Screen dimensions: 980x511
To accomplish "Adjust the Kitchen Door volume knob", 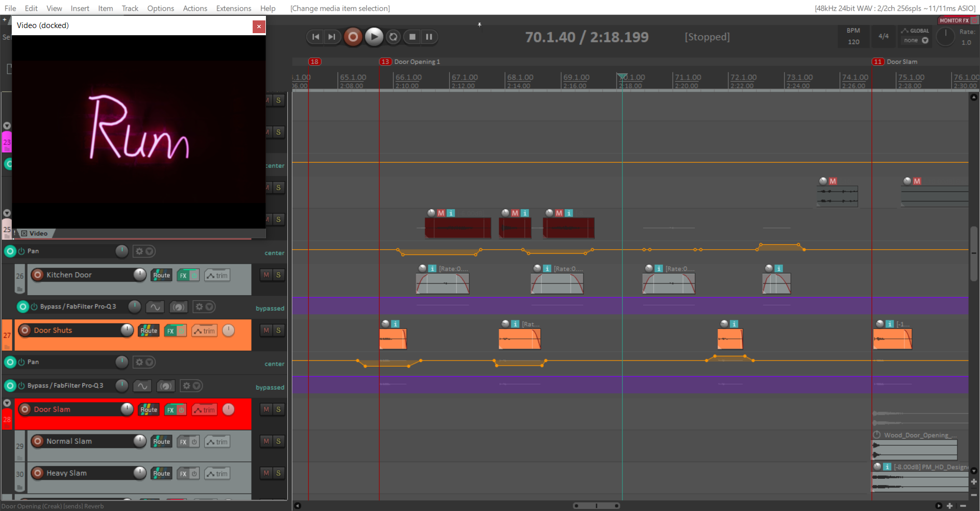I will [139, 274].
